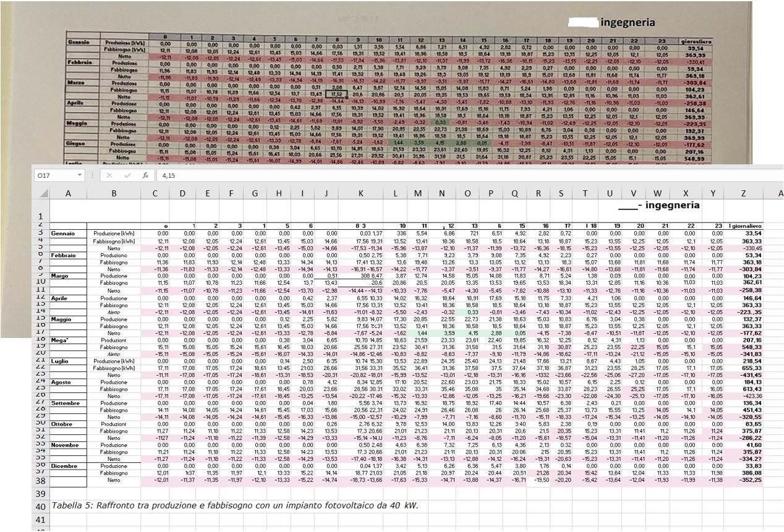784x532 pixels.
Task: Click the 'Margo' cell in spreadsheet column A
Action: tap(68, 276)
